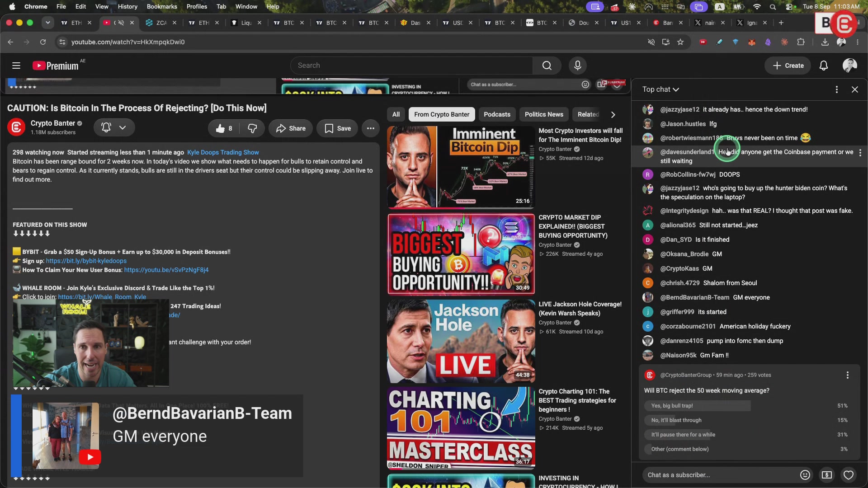Viewport: 868px width, 488px height.
Task: Open the Bookmarks menu in menu bar
Action: tap(162, 6)
